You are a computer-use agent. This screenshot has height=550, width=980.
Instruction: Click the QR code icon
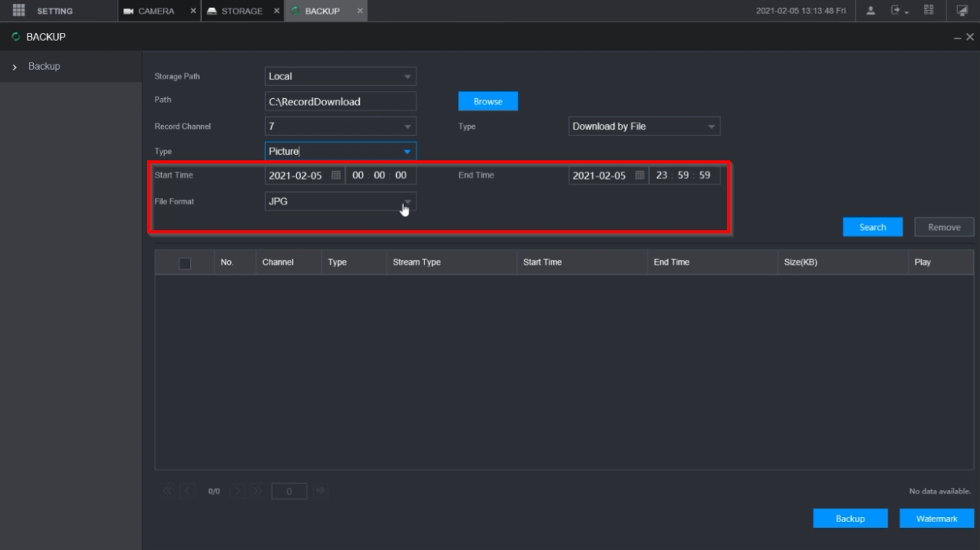pyautogui.click(x=928, y=11)
